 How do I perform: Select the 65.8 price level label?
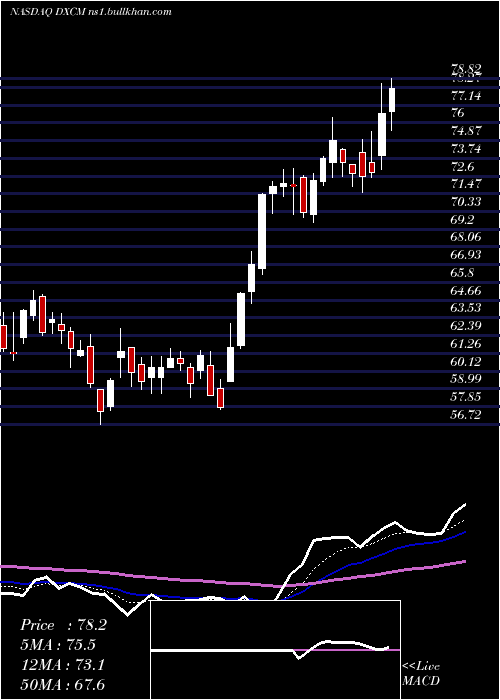[464, 272]
